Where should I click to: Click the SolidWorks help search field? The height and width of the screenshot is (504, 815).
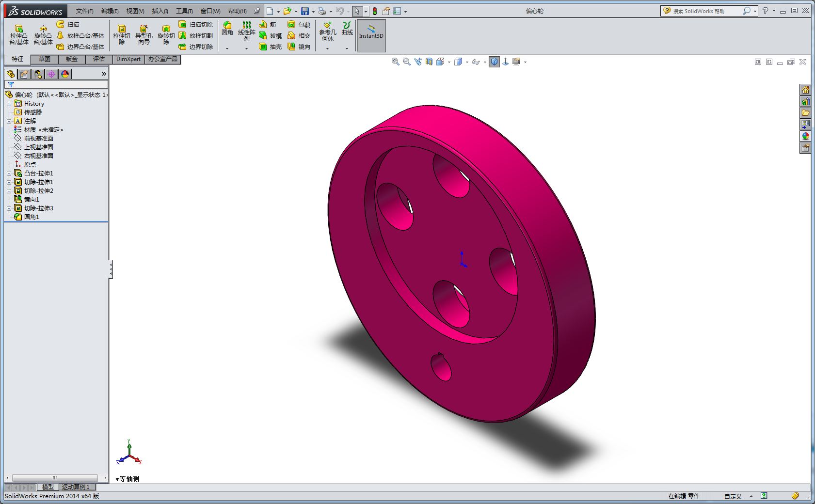[706, 11]
